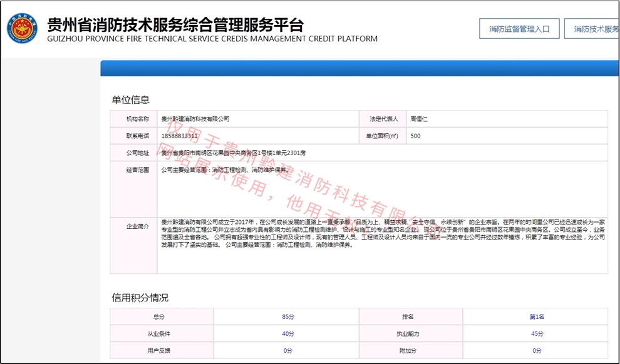
Task: Select the 单位信息 section heading
Action: (x=130, y=100)
